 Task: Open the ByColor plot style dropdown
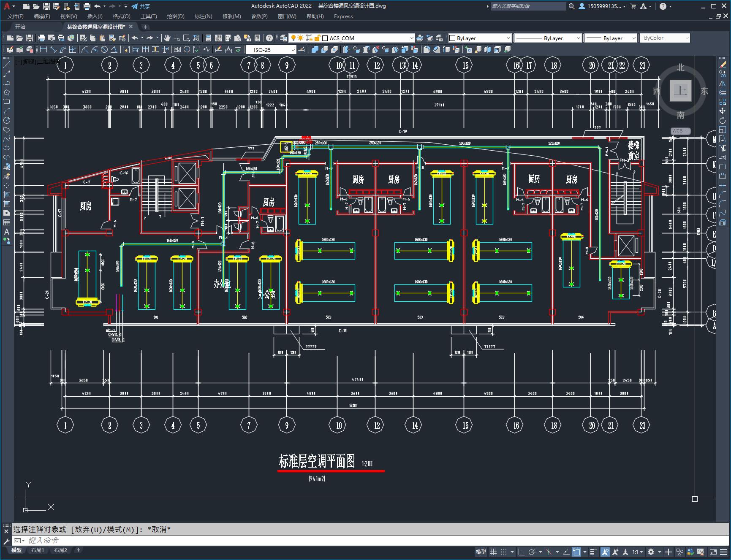tap(687, 38)
